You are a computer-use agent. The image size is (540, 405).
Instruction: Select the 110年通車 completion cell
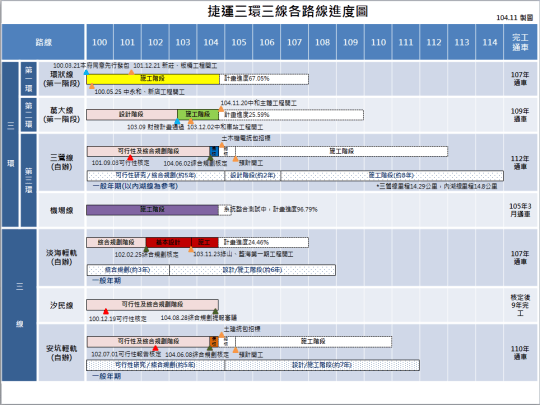click(x=520, y=353)
